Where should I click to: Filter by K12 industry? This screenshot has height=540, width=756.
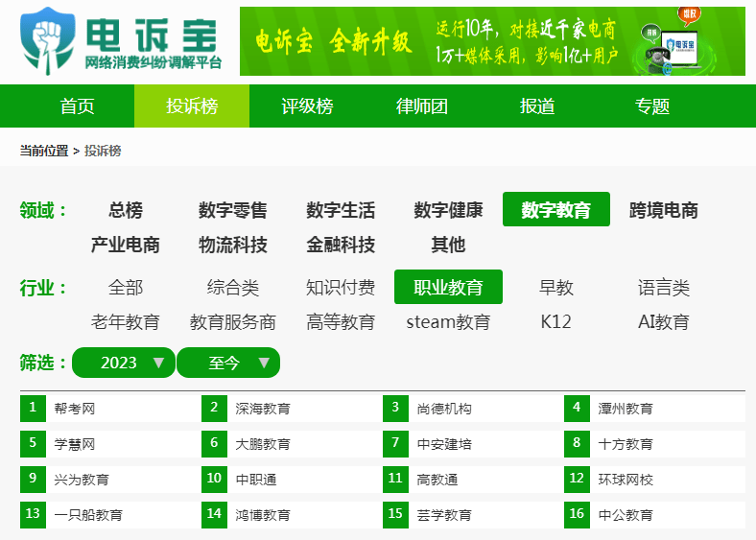[555, 321]
